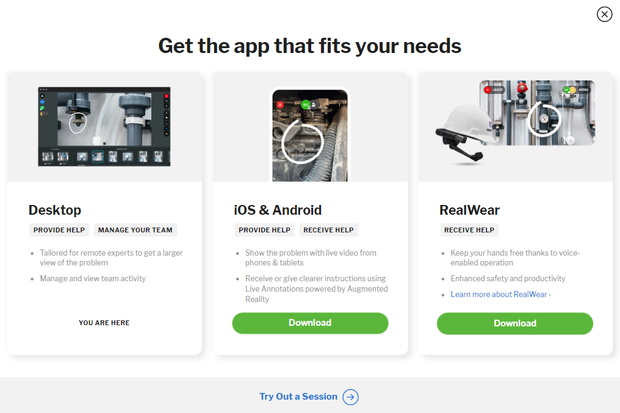Screen dimensions: 620x413
Task: Click the Desktop app screenshot thumbnail
Action: [104, 126]
